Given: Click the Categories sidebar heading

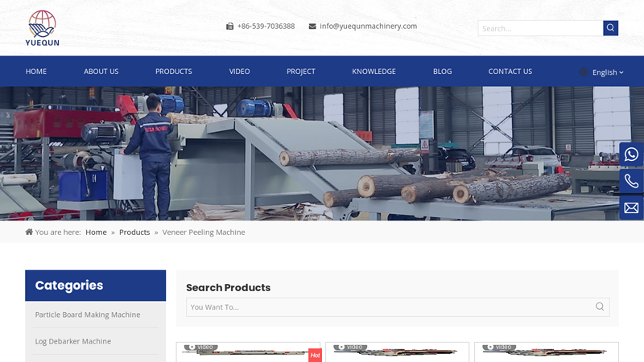Looking at the screenshot, I should 69,286.
